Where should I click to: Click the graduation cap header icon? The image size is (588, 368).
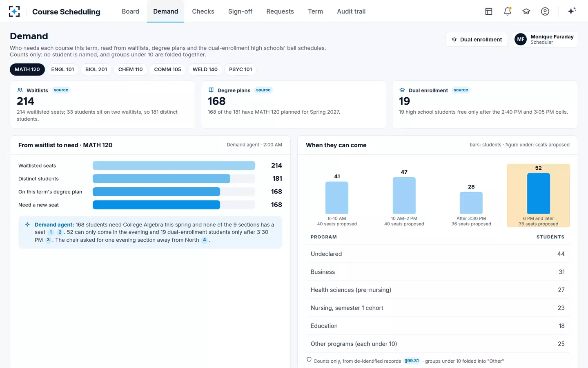tap(526, 11)
